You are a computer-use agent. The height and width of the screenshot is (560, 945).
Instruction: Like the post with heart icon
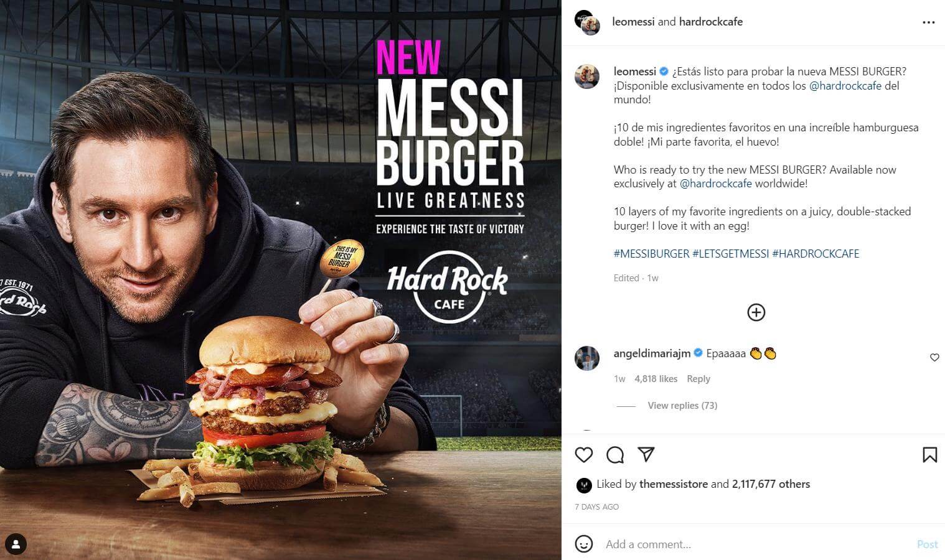tap(583, 455)
